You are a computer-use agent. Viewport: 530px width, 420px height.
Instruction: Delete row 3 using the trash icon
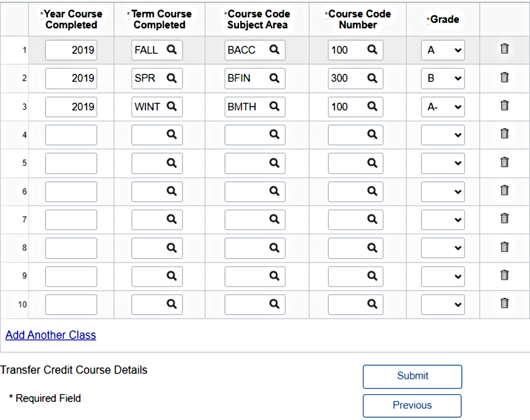(504, 105)
